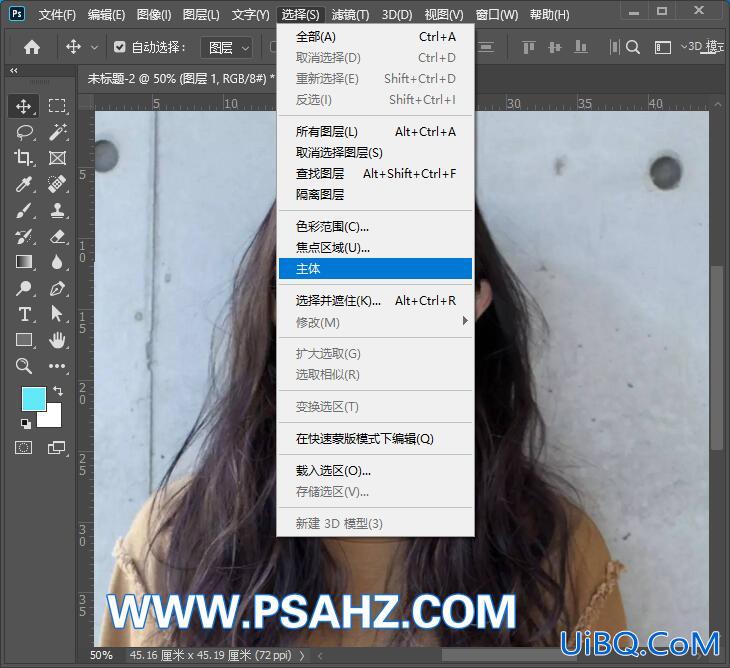Select the History Brush tool
730x668 pixels.
pos(23,236)
